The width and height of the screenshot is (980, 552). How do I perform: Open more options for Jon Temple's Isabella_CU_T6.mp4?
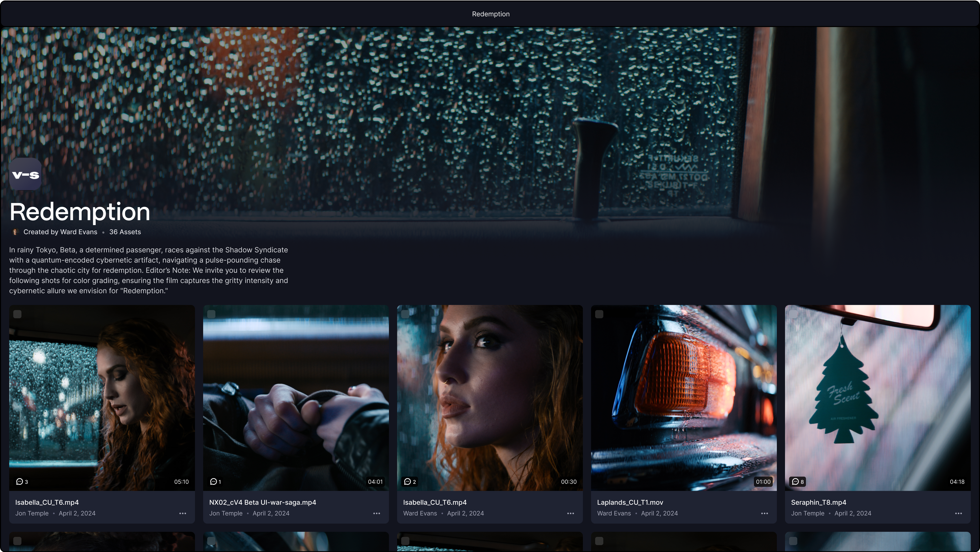click(183, 513)
